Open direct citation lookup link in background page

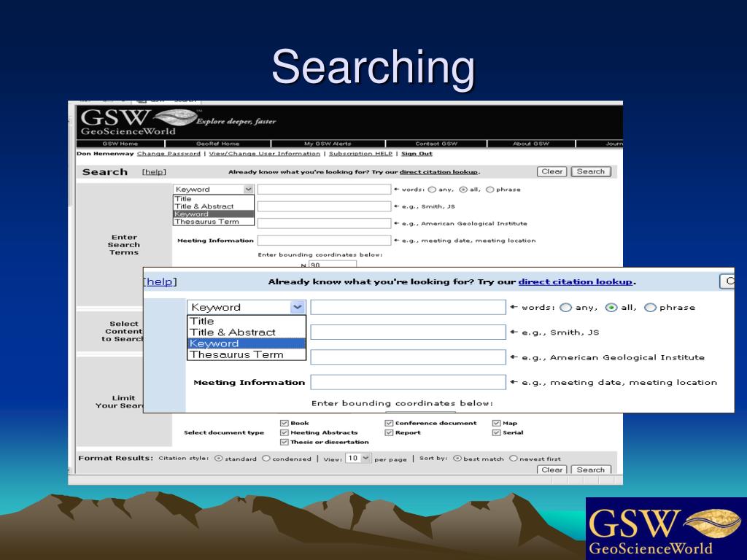tap(438, 172)
